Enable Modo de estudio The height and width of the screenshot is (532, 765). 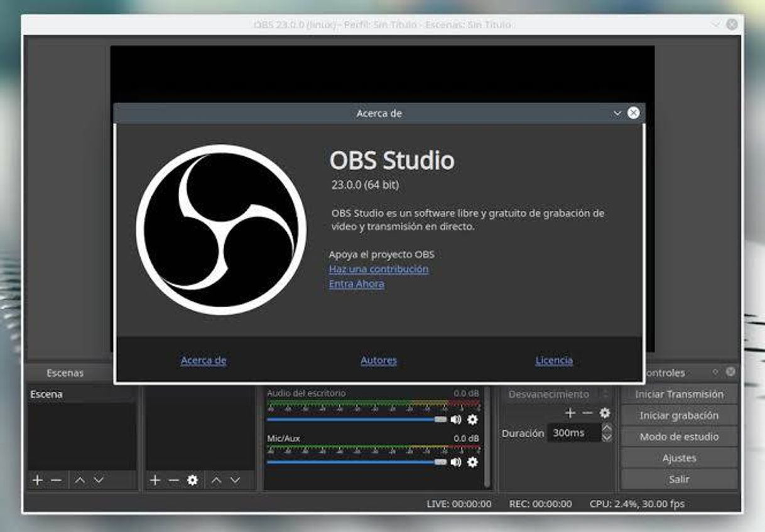coord(678,437)
